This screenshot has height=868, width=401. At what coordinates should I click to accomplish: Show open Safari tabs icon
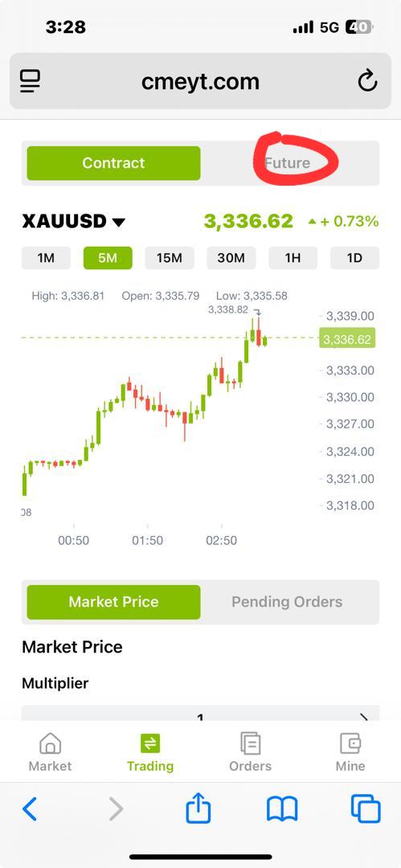point(366,809)
